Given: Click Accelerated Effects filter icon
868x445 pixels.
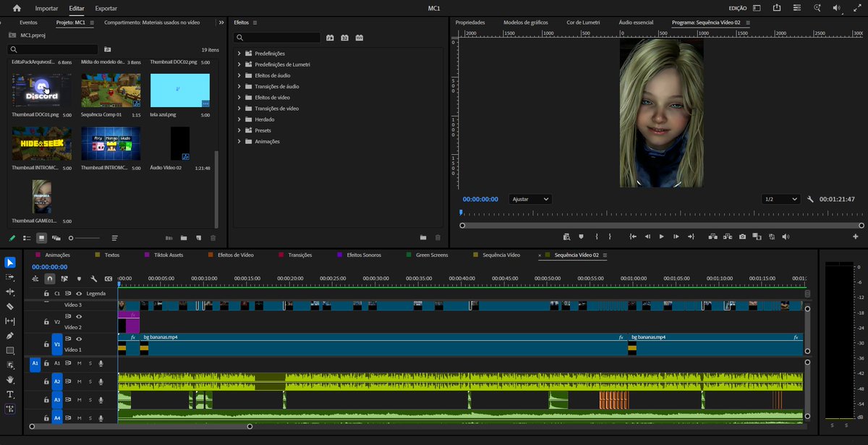Looking at the screenshot, I should 331,38.
